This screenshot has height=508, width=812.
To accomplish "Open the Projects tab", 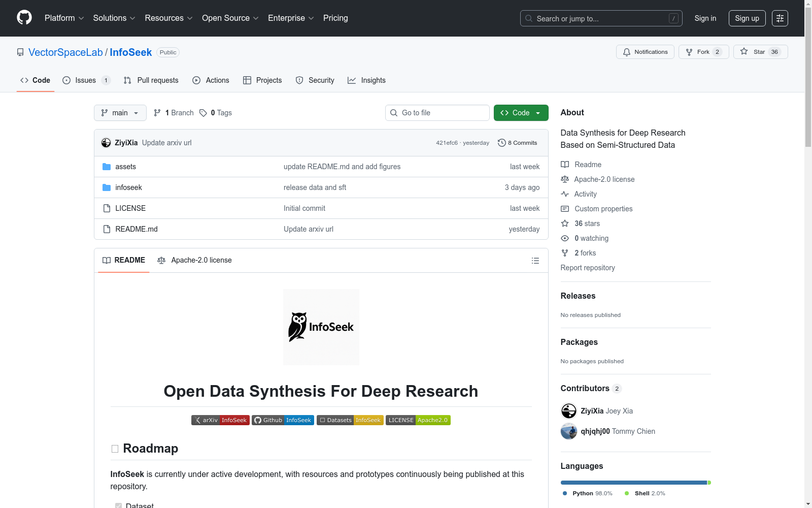I will pos(262,80).
